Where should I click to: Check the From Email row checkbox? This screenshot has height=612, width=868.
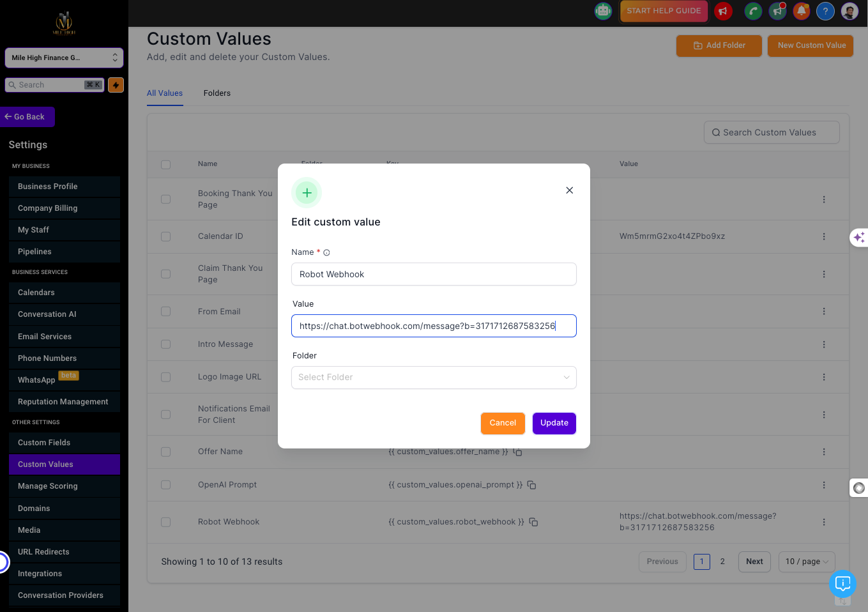click(x=166, y=311)
